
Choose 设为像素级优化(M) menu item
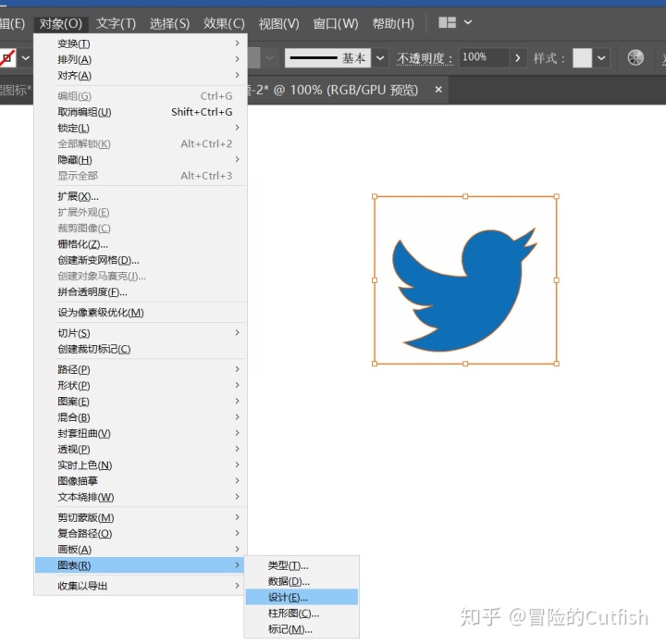(141, 312)
